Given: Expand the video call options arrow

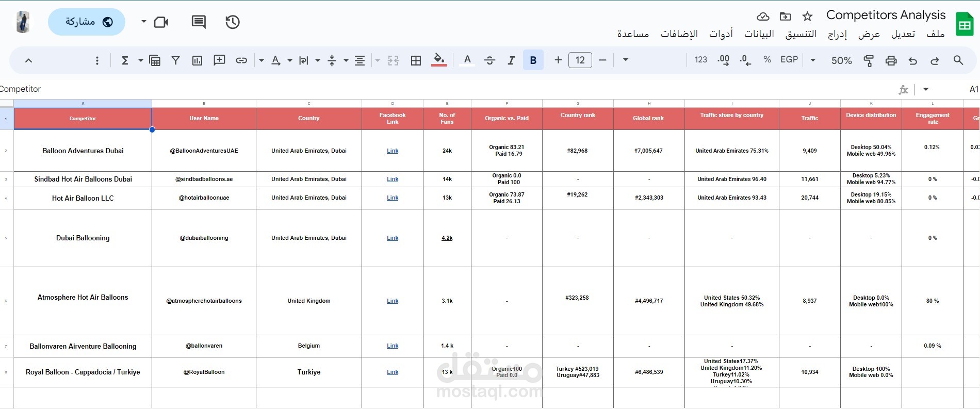Looking at the screenshot, I should tap(144, 22).
